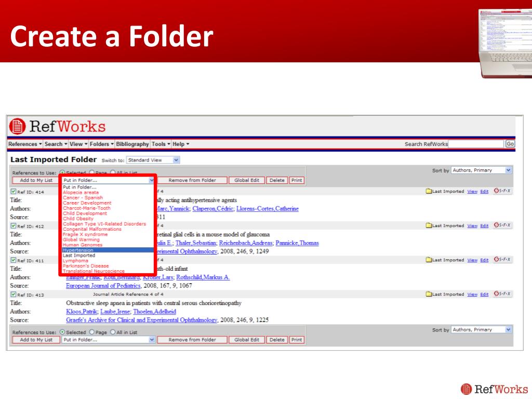Viewport: 532px width, 399px height.
Task: Choose 'Hypertension' in folder list
Action: click(x=108, y=250)
